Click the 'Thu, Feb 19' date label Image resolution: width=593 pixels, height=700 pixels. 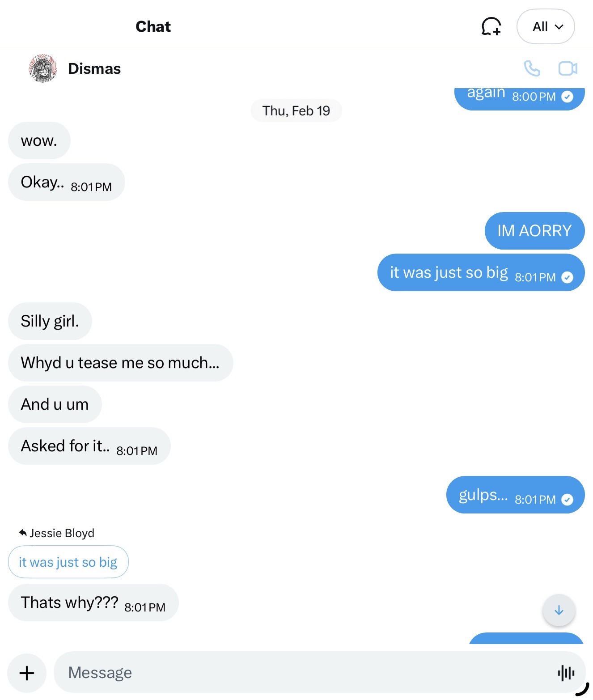296,110
